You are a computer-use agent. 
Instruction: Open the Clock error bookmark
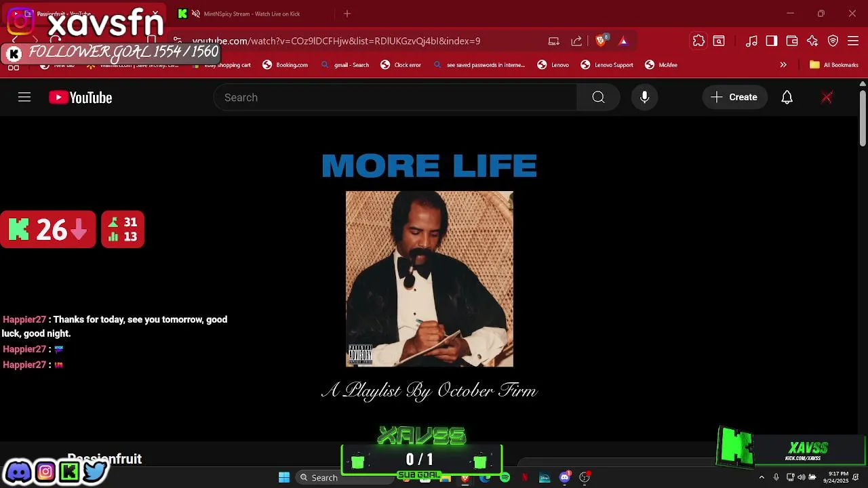(x=401, y=65)
